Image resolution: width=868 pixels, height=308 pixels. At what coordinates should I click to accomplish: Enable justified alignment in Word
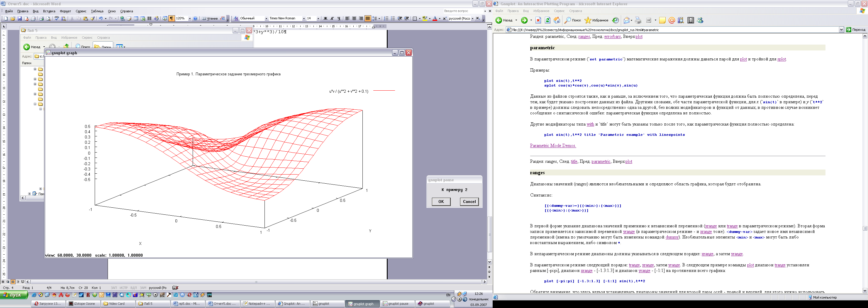(368, 18)
